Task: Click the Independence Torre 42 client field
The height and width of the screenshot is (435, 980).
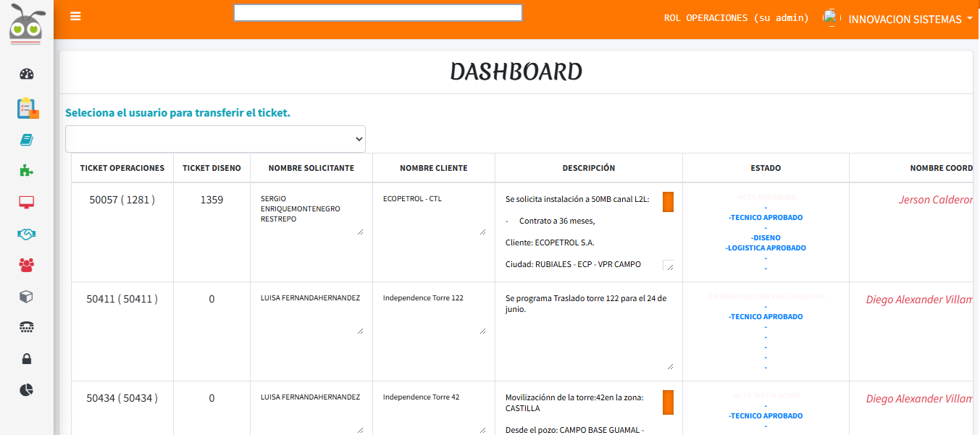Action: pyautogui.click(x=434, y=412)
